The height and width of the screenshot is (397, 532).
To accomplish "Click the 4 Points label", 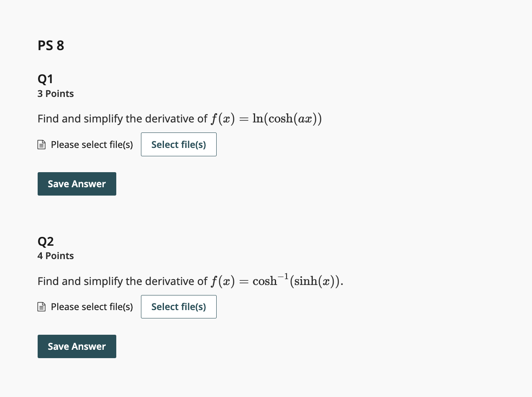I will coord(56,256).
